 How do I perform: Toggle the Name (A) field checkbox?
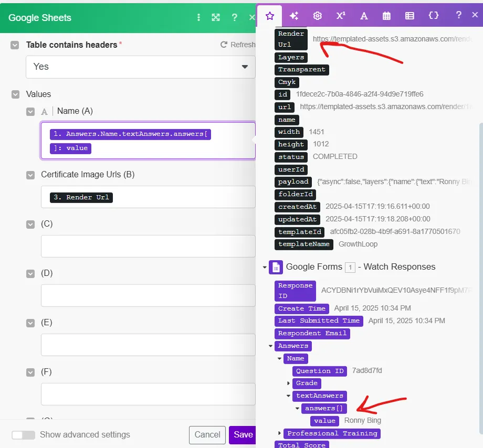tap(30, 111)
